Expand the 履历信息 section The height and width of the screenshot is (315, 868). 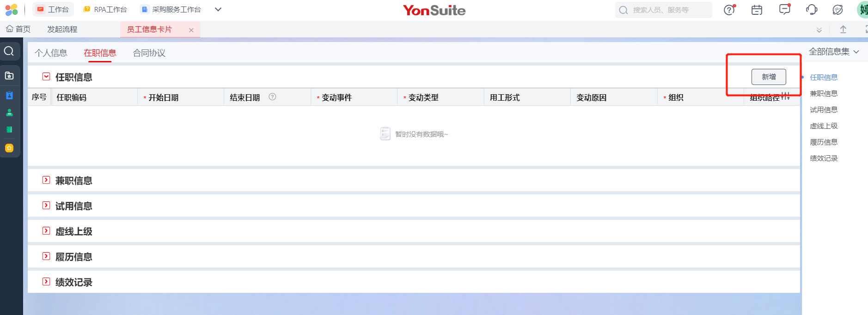[46, 256]
